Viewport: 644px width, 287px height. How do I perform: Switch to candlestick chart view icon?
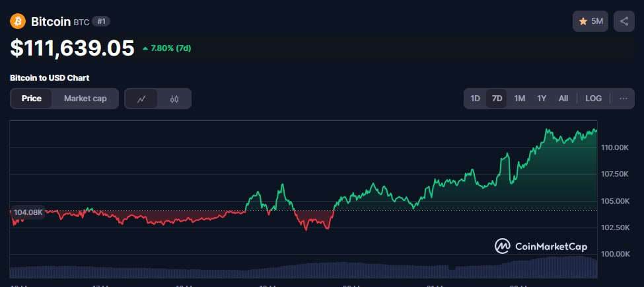pyautogui.click(x=174, y=99)
